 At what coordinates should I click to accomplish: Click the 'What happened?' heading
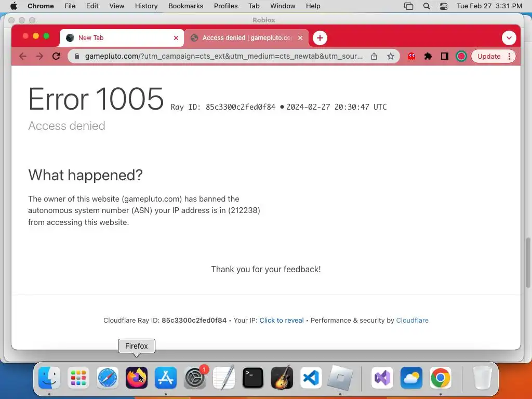pyautogui.click(x=86, y=175)
